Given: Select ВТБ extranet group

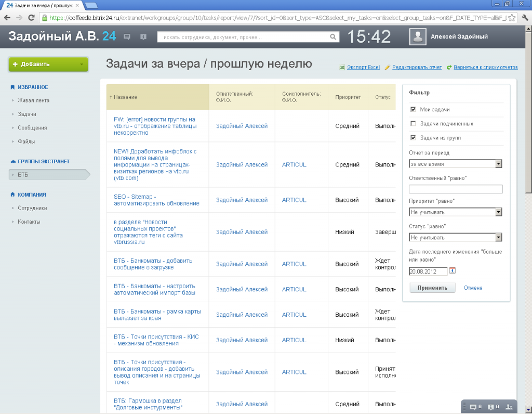Looking at the screenshot, I should 49,175.
